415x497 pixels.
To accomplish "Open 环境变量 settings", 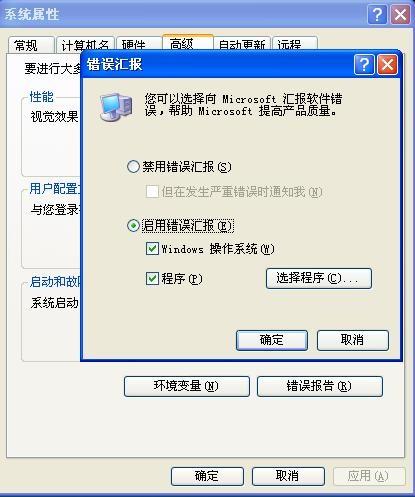I will (187, 386).
